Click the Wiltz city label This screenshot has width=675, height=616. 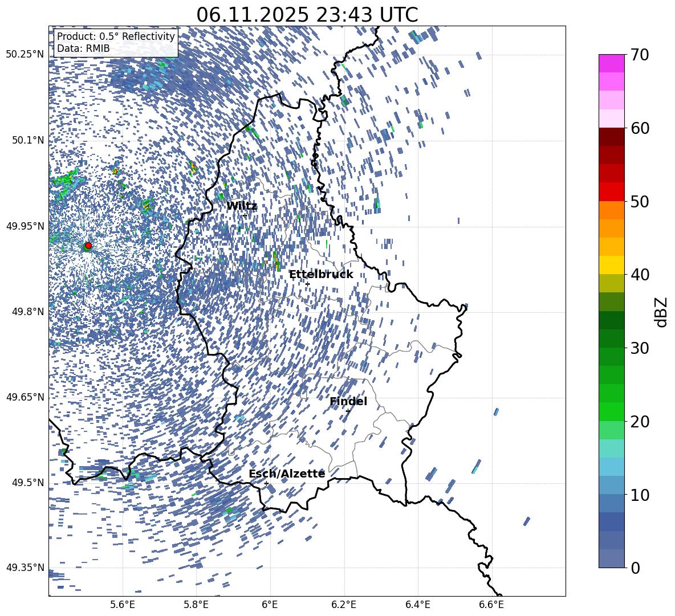242,206
